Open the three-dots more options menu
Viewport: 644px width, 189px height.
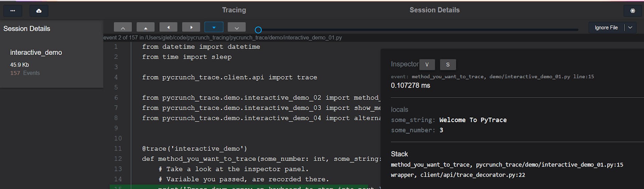point(13,11)
